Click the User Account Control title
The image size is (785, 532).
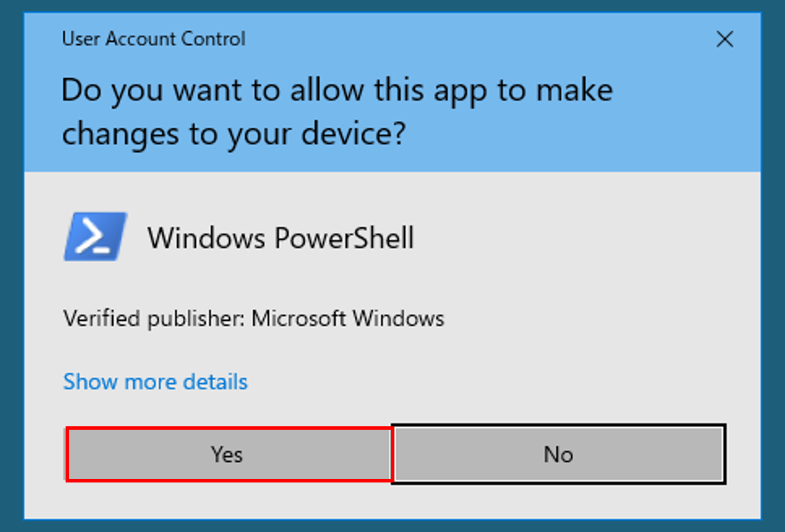click(x=154, y=39)
